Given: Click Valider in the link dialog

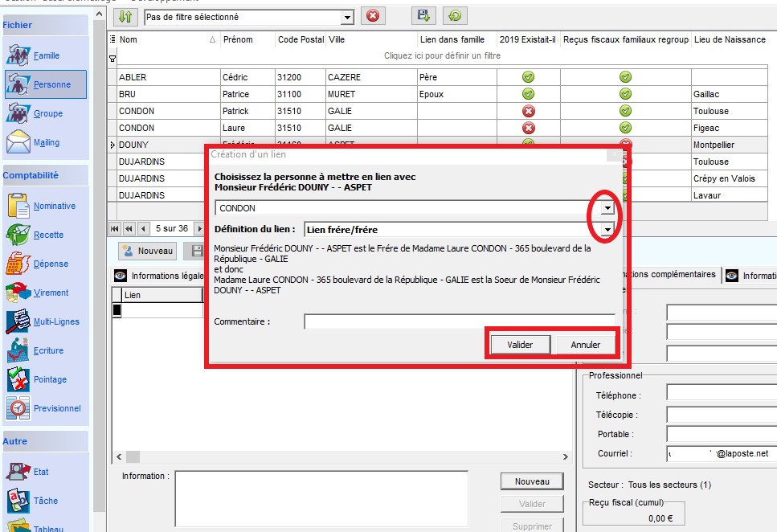Looking at the screenshot, I should (x=520, y=345).
